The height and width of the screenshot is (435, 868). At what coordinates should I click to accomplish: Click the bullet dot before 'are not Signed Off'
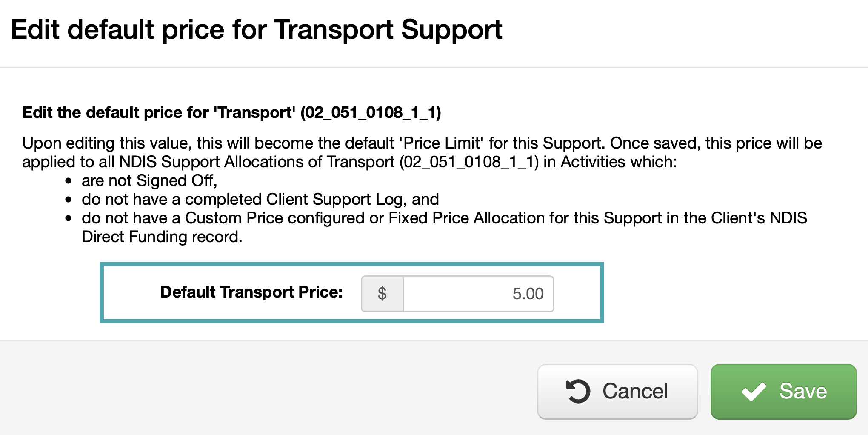click(69, 182)
